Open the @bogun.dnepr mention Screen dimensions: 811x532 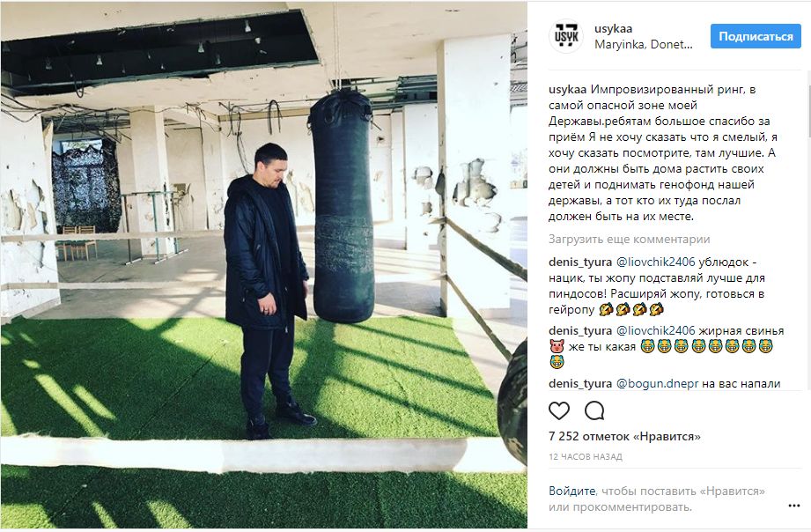click(x=658, y=384)
